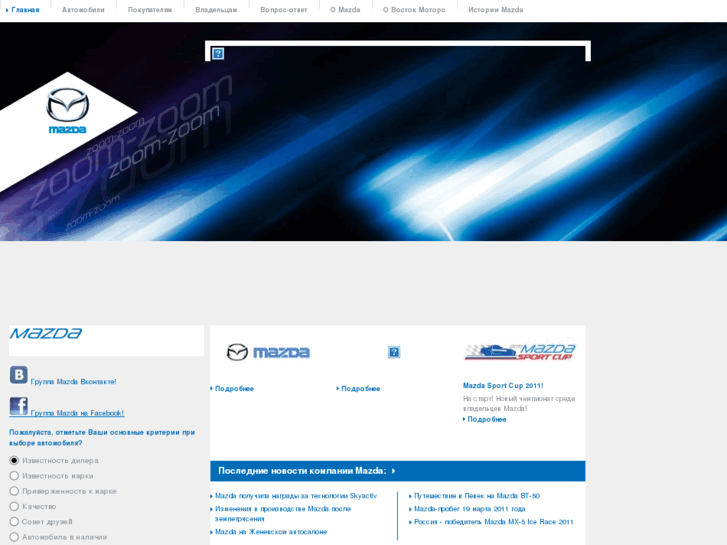Click the text На старт! Новый чемпионат
This screenshot has width=727, height=545.
[x=519, y=404]
